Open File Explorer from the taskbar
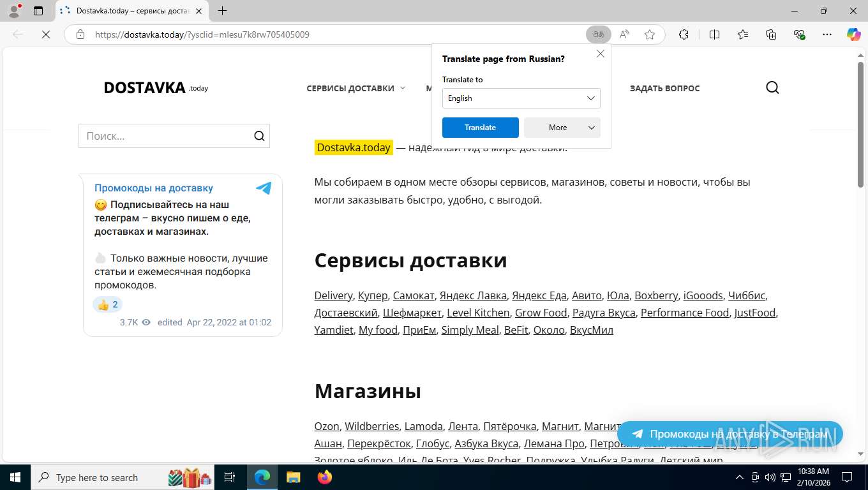 293,477
